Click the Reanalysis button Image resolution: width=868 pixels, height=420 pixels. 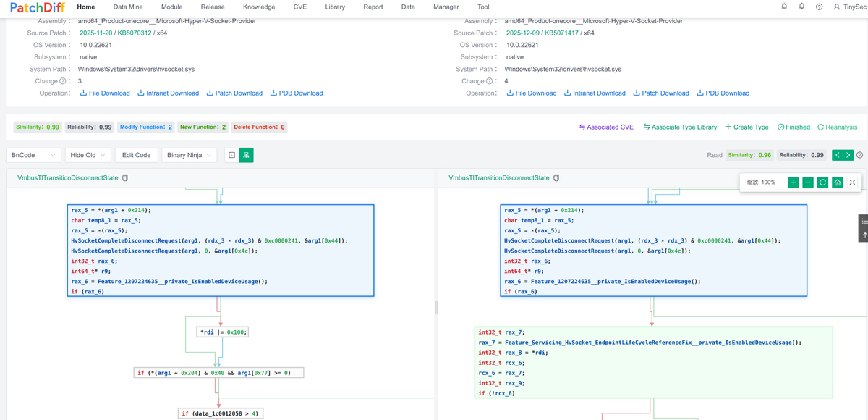[837, 127]
